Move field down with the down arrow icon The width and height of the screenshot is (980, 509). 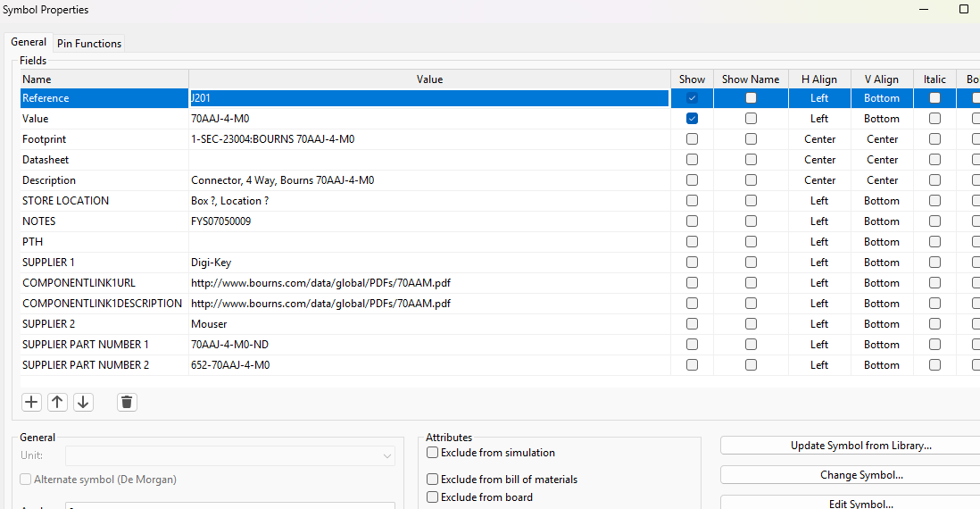point(83,402)
